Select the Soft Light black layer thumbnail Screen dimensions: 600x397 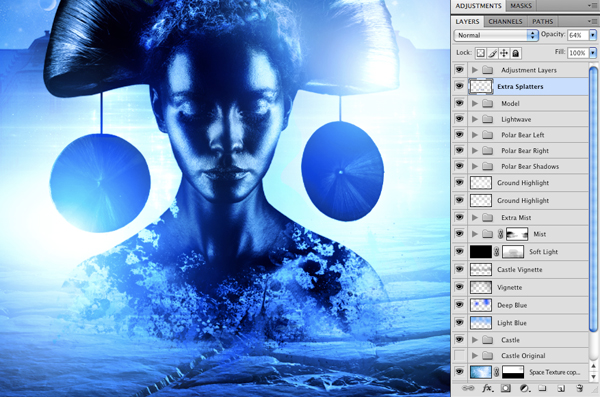tap(481, 252)
